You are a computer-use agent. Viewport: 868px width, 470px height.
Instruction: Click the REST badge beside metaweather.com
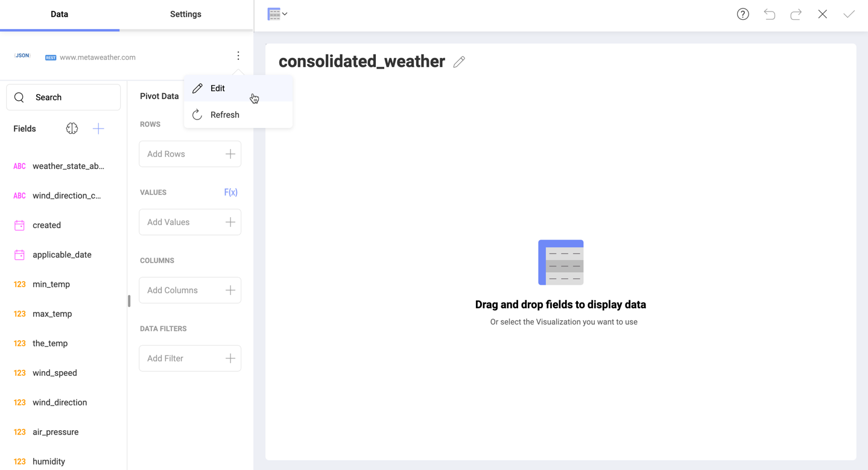[51, 58]
